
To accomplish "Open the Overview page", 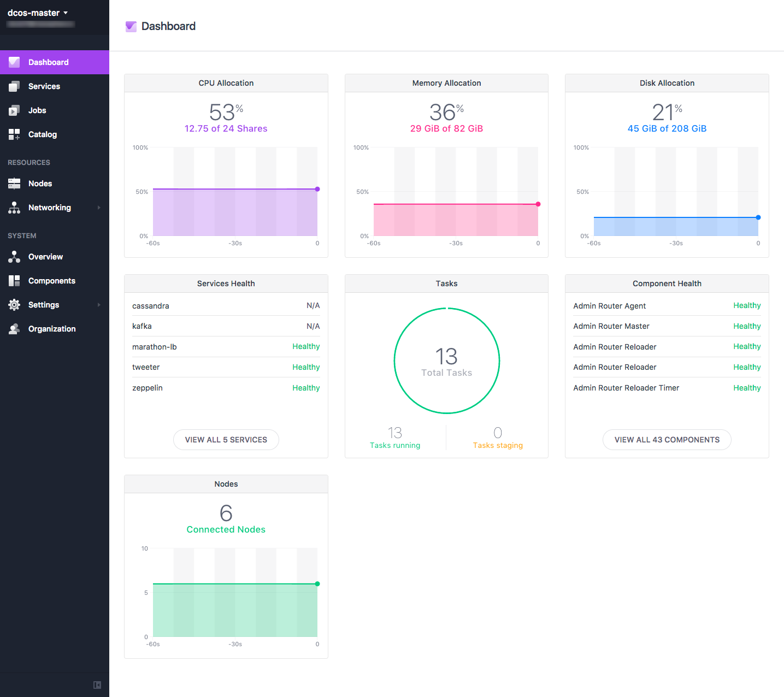I will tap(55, 257).
